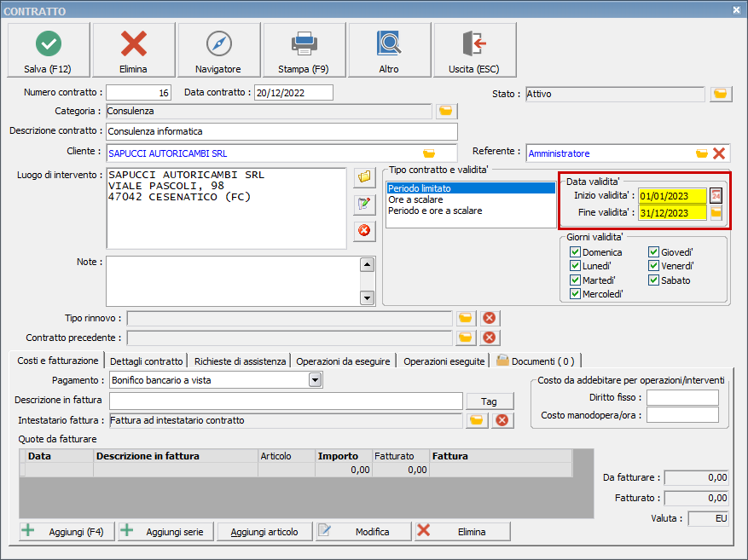
Task: Toggle the Martedi' checkbox
Action: [576, 280]
